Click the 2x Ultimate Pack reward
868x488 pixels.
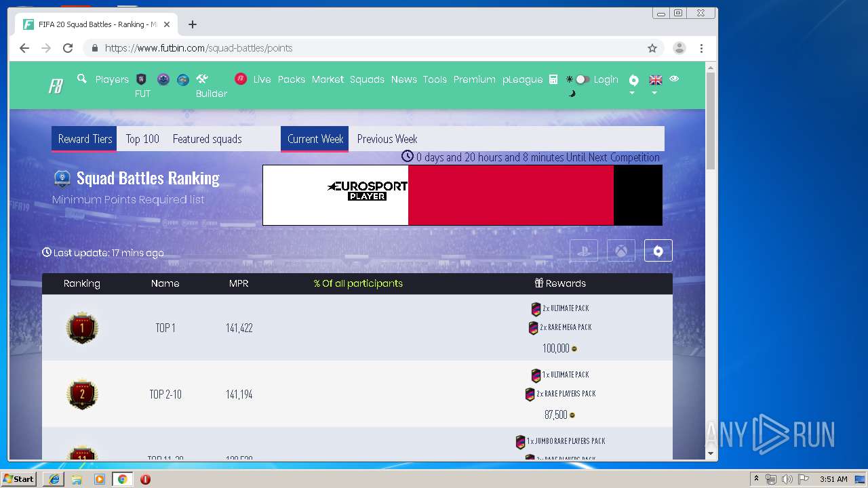pos(560,308)
